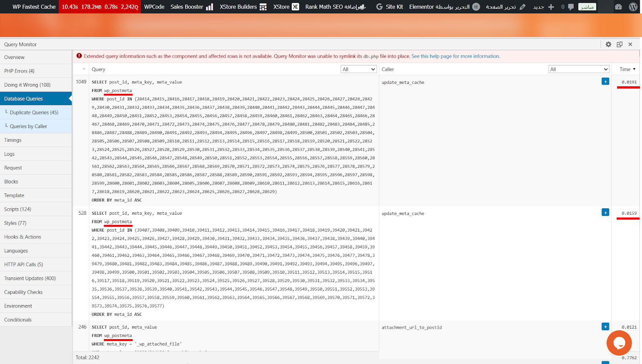
Task: Switch to PHP Errors (4) panel
Action: (19, 71)
